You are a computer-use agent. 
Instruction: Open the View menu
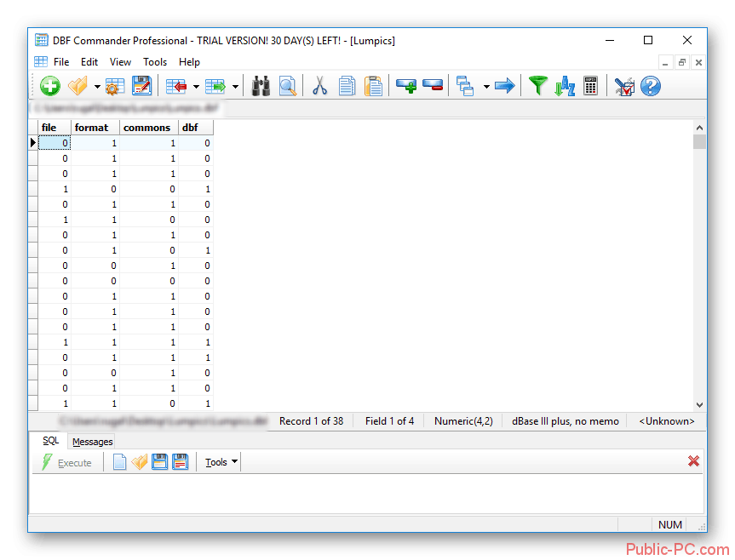pos(120,62)
